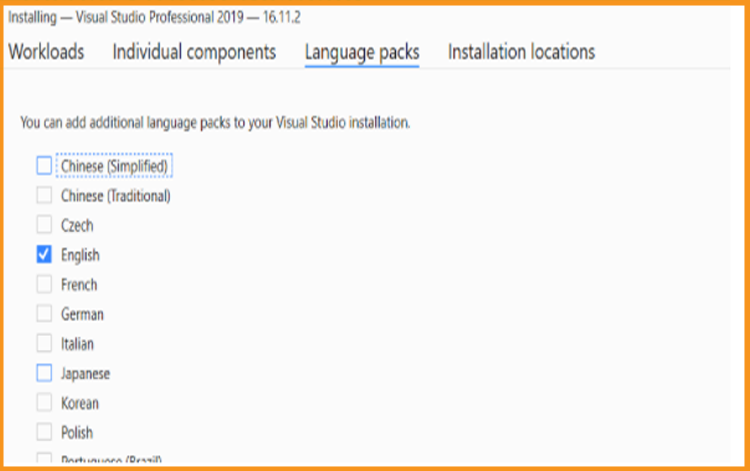
Task: Click the German label text
Action: tap(82, 315)
